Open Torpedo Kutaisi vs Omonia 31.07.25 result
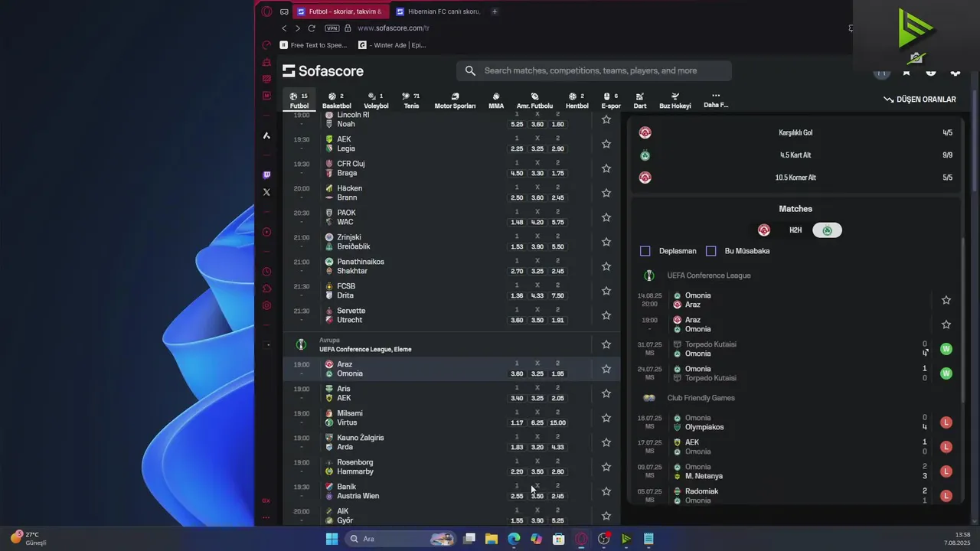Viewport: 980px width, 551px height. [795, 349]
